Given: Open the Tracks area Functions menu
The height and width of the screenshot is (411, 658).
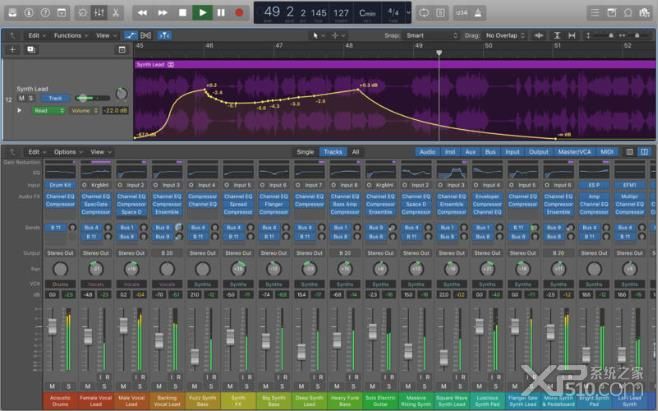Looking at the screenshot, I should click(70, 36).
